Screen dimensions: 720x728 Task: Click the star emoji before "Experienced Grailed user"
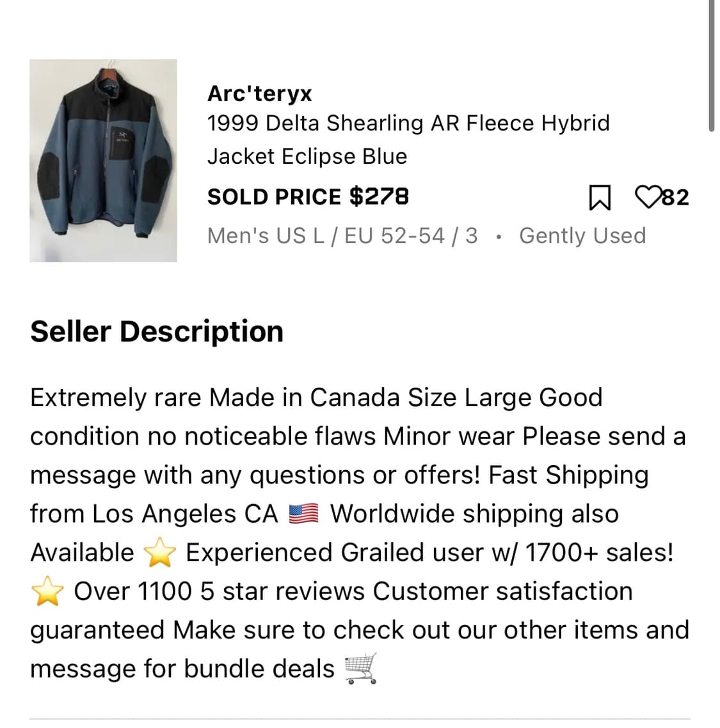click(x=160, y=553)
